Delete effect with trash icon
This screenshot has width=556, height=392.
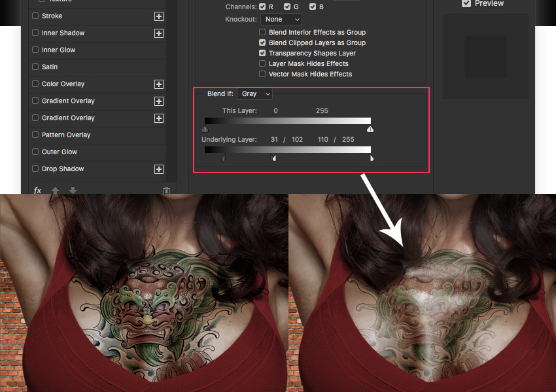166,191
